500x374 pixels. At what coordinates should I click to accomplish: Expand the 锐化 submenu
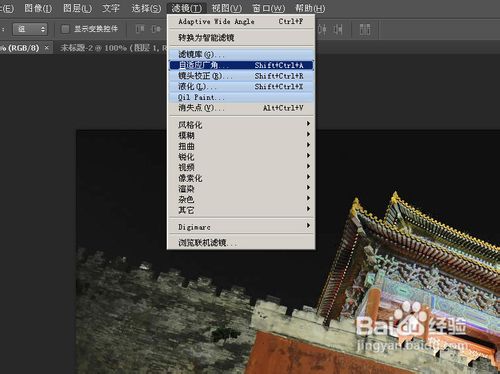click(241, 157)
